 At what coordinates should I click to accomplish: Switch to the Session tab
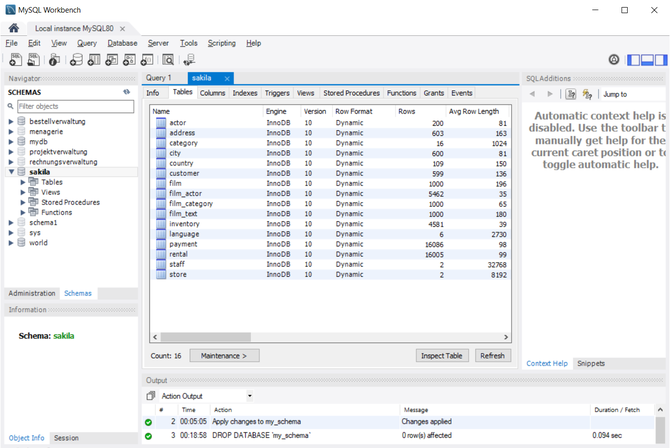click(x=66, y=438)
